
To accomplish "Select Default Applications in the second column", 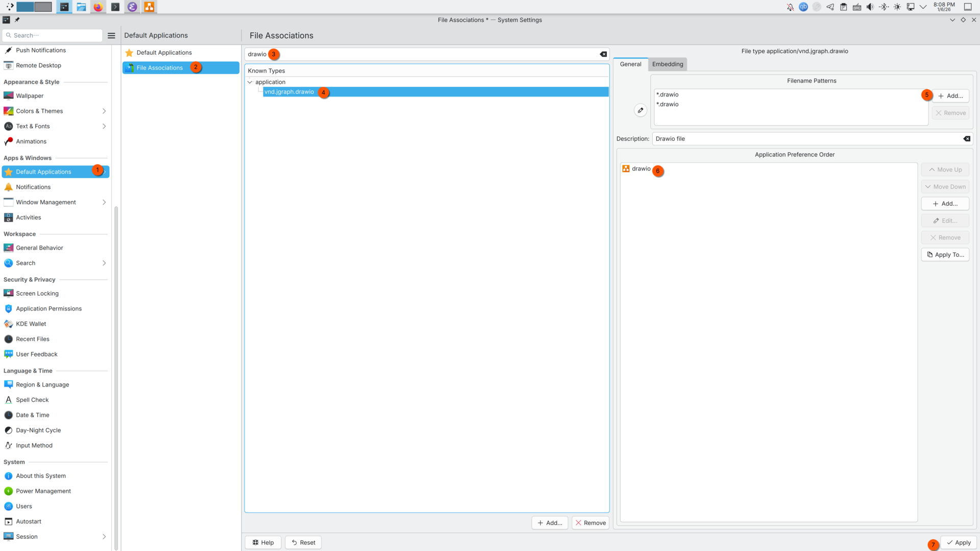I will [x=181, y=53].
